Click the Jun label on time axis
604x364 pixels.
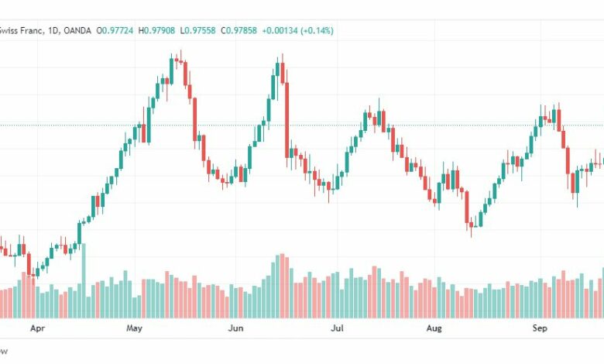pyautogui.click(x=235, y=328)
